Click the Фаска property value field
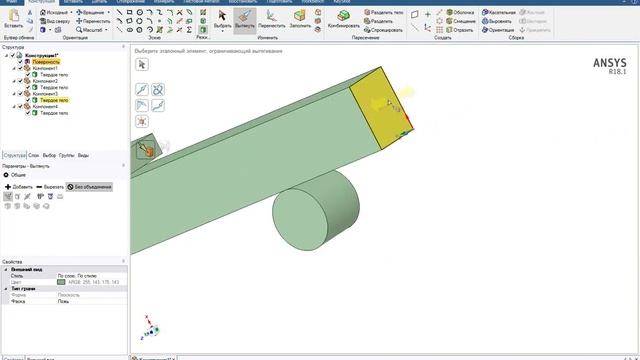The height and width of the screenshot is (360, 640). tap(92, 301)
